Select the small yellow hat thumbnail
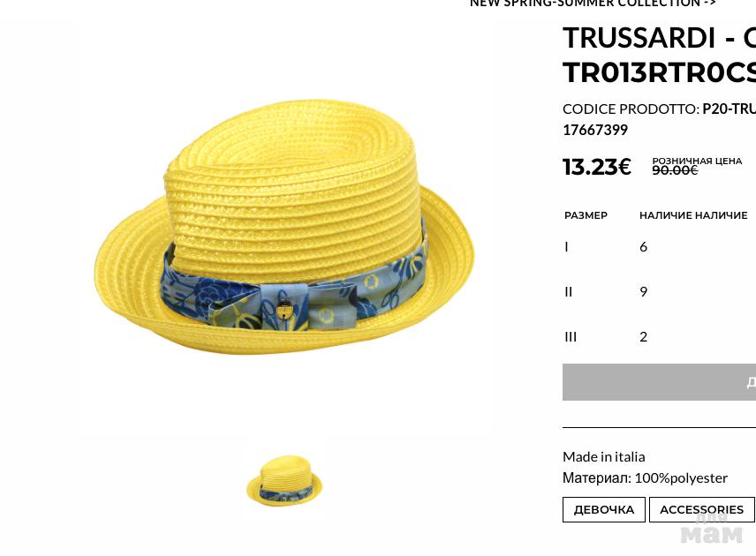The height and width of the screenshot is (556, 756). coord(284,480)
